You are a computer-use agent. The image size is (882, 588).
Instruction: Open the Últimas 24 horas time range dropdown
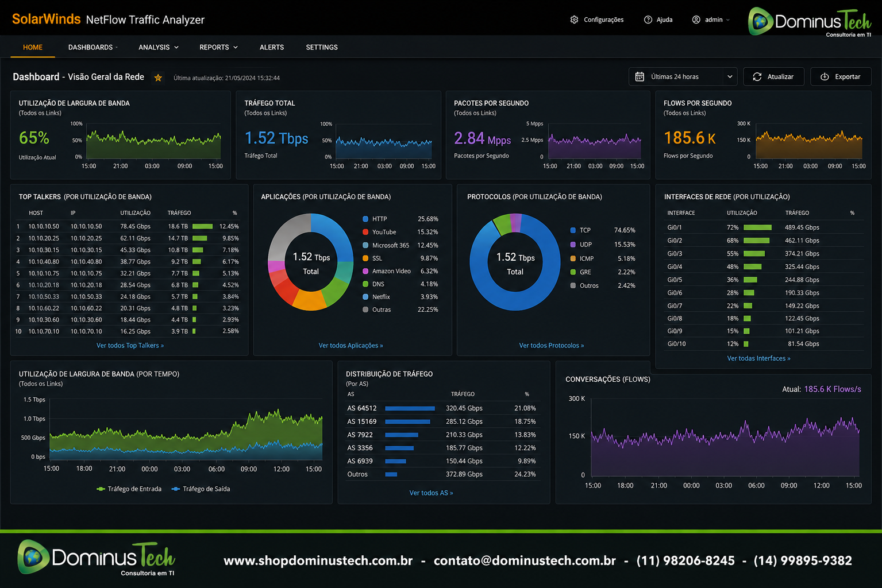pos(683,76)
